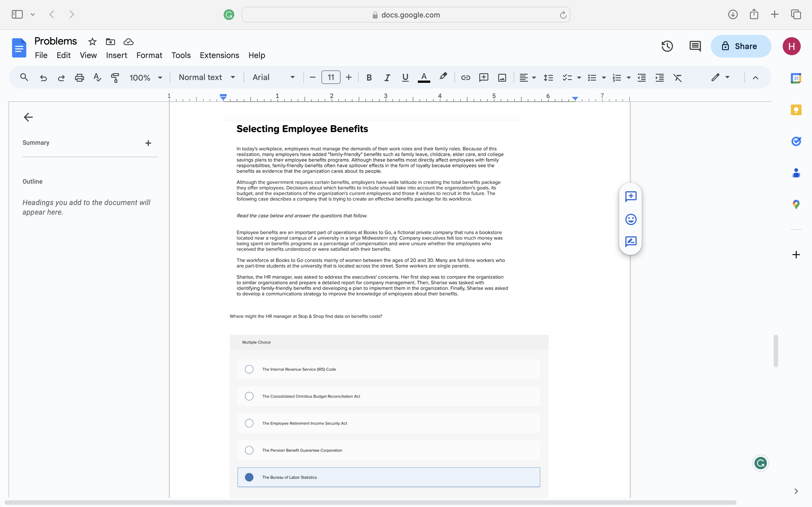Add a document summary with the plus button

(x=149, y=143)
